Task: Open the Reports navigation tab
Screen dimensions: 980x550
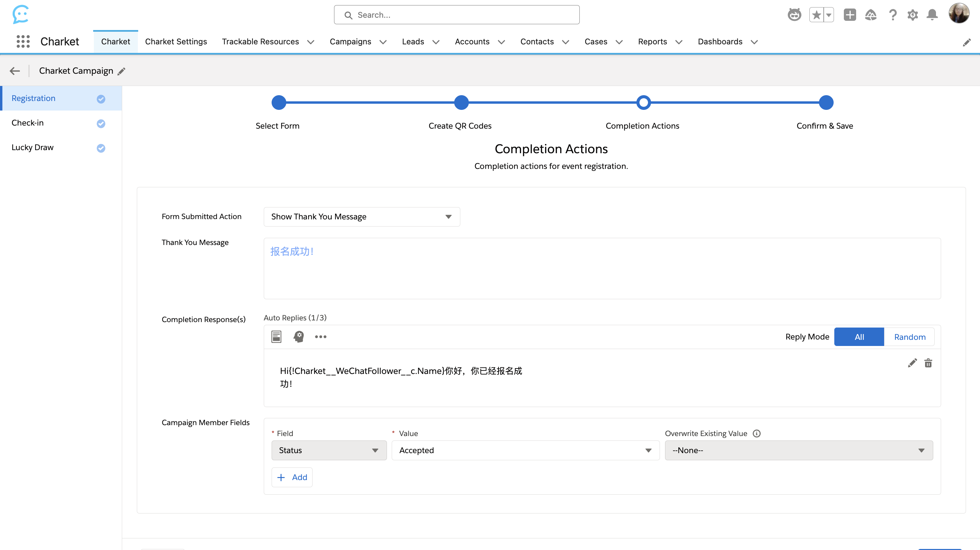Action: tap(652, 42)
